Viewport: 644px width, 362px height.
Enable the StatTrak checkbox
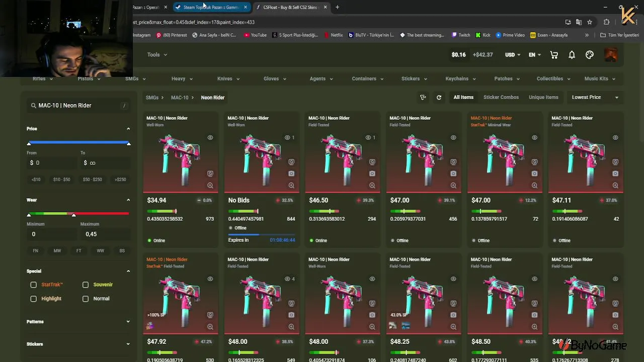click(34, 285)
